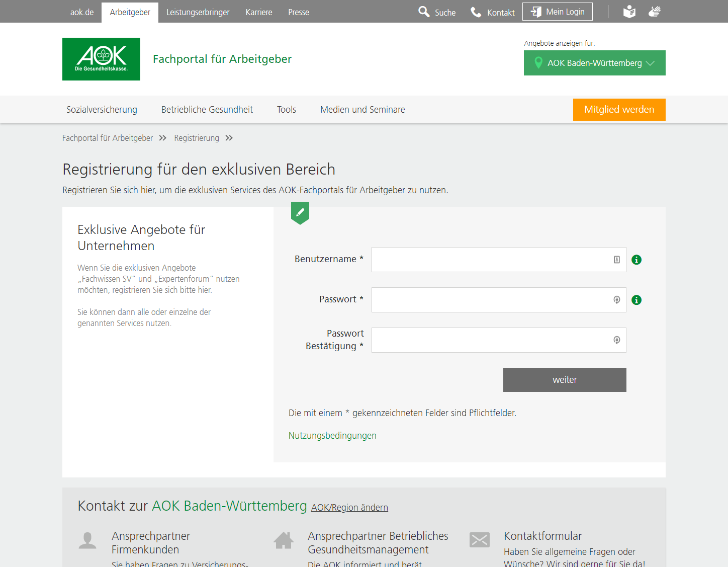Click key icon in Passwort Bestätigung field
The image size is (728, 567).
point(617,340)
